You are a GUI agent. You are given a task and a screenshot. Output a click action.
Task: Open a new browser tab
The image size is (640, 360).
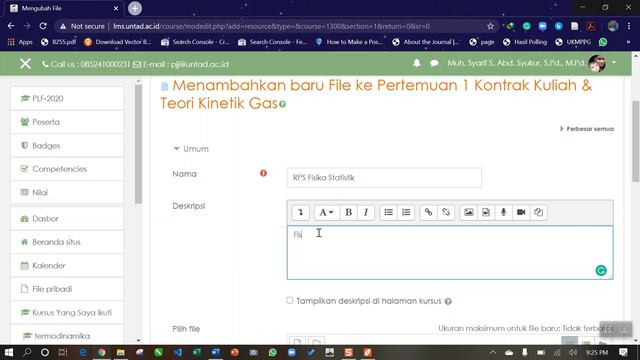pos(135,8)
